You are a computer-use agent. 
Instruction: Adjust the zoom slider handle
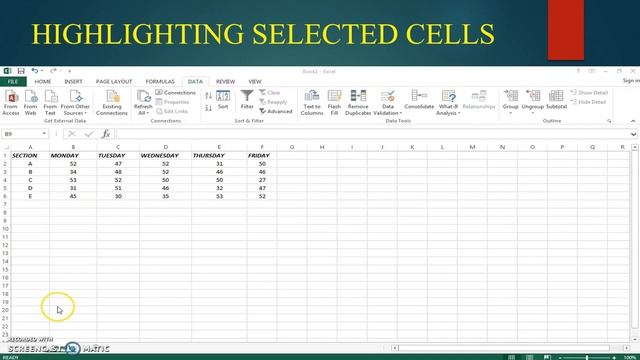coord(587,358)
